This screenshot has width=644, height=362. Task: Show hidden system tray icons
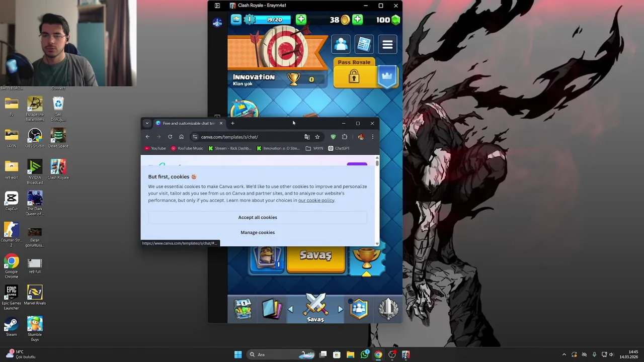564,355
